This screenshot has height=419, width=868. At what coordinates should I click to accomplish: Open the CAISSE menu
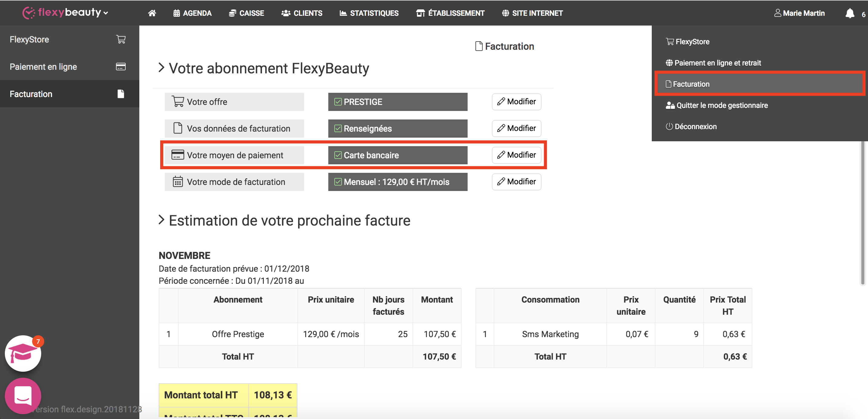pyautogui.click(x=246, y=13)
